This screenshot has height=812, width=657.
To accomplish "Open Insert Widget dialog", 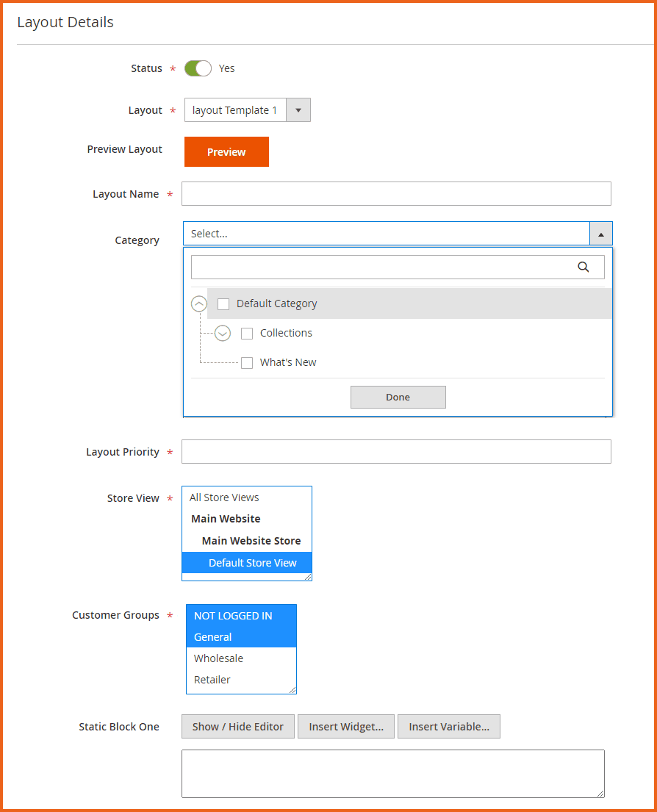I will tap(346, 727).
